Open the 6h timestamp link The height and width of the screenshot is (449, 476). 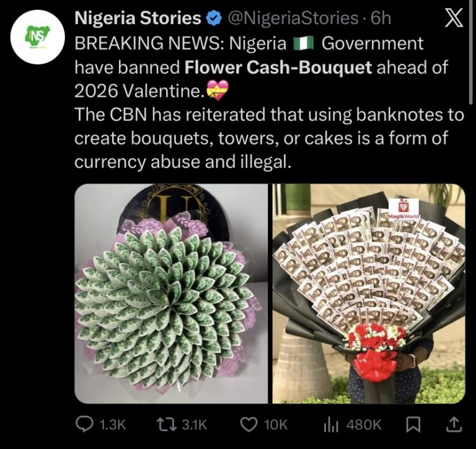(x=380, y=19)
